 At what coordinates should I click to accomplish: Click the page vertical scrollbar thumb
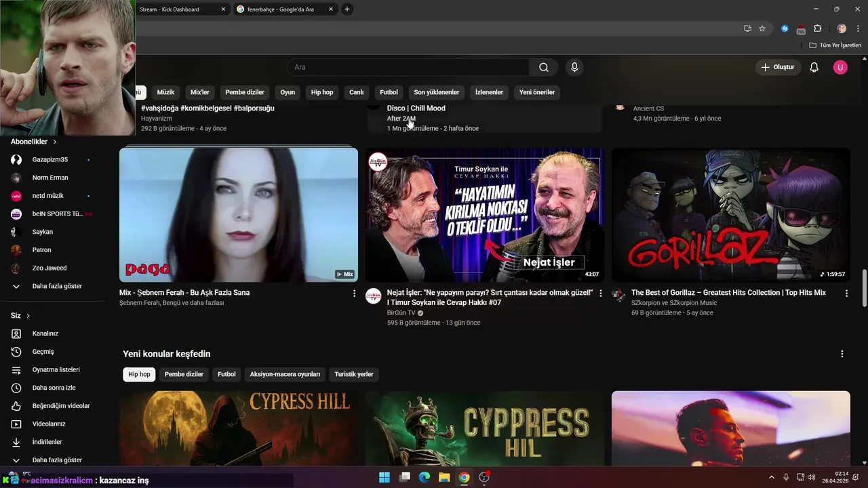click(864, 287)
